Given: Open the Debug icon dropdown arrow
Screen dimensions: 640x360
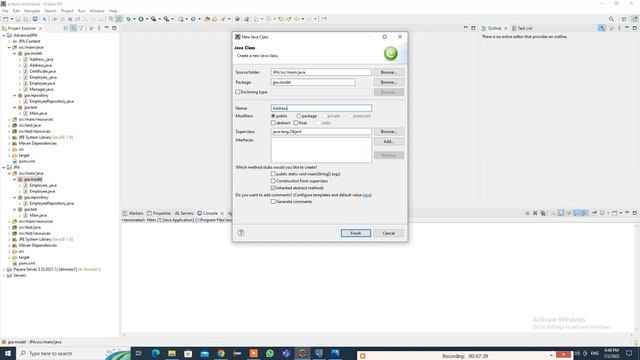Looking at the screenshot, I should coord(134,19).
